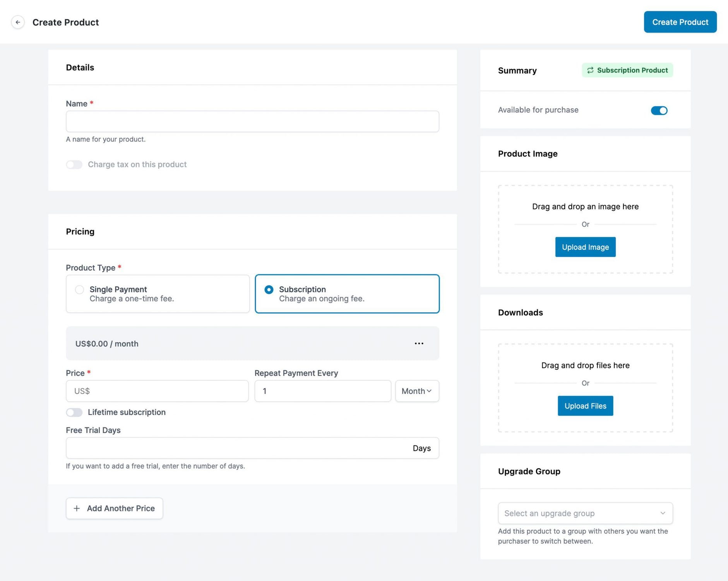
Task: Click the Downloads heading
Action: (x=520, y=313)
